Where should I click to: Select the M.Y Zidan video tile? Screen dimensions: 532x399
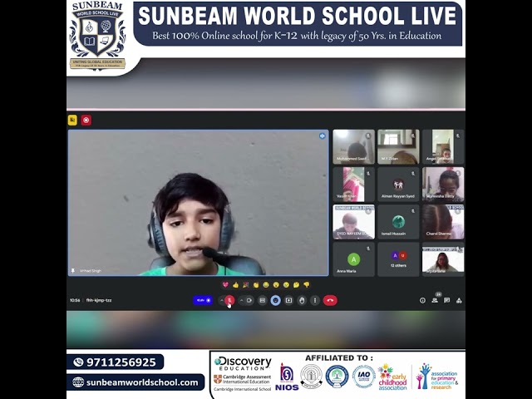398,146
